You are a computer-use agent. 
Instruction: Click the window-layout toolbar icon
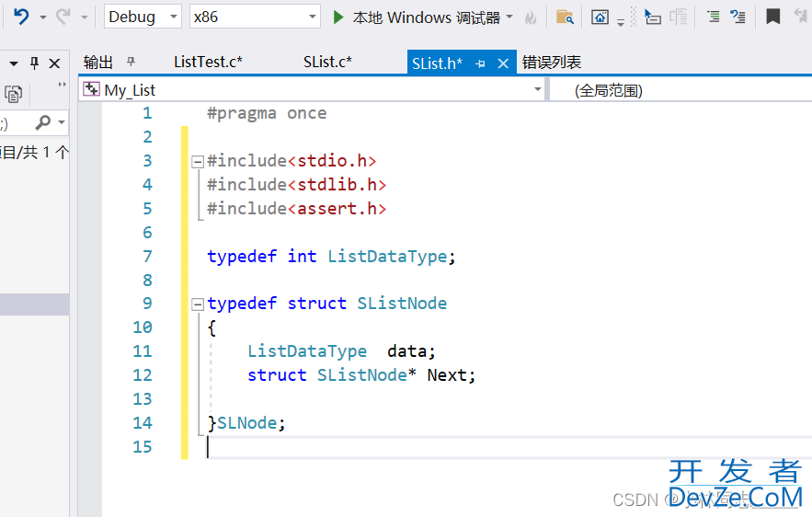[600, 17]
